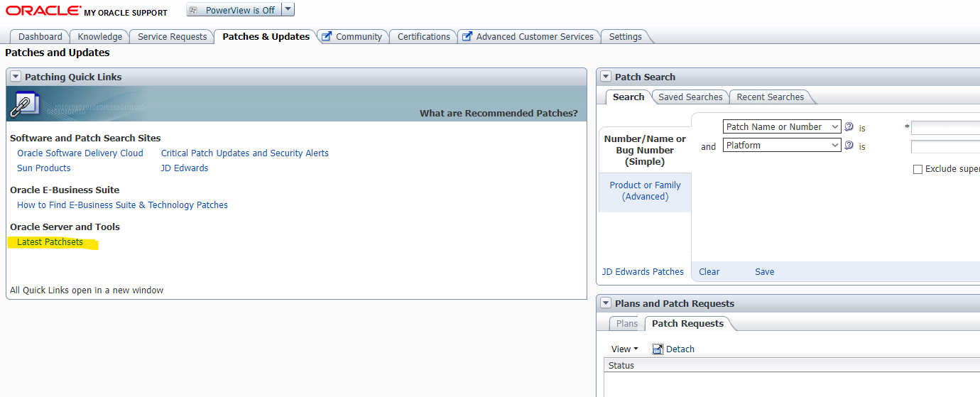Click the patch name or number input field
The image size is (980, 397).
[x=944, y=128]
